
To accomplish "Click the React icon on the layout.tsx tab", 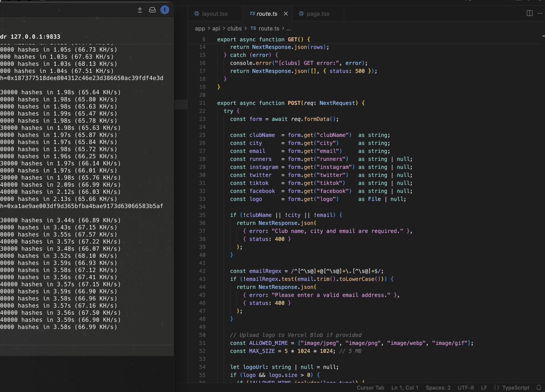I will (x=197, y=14).
